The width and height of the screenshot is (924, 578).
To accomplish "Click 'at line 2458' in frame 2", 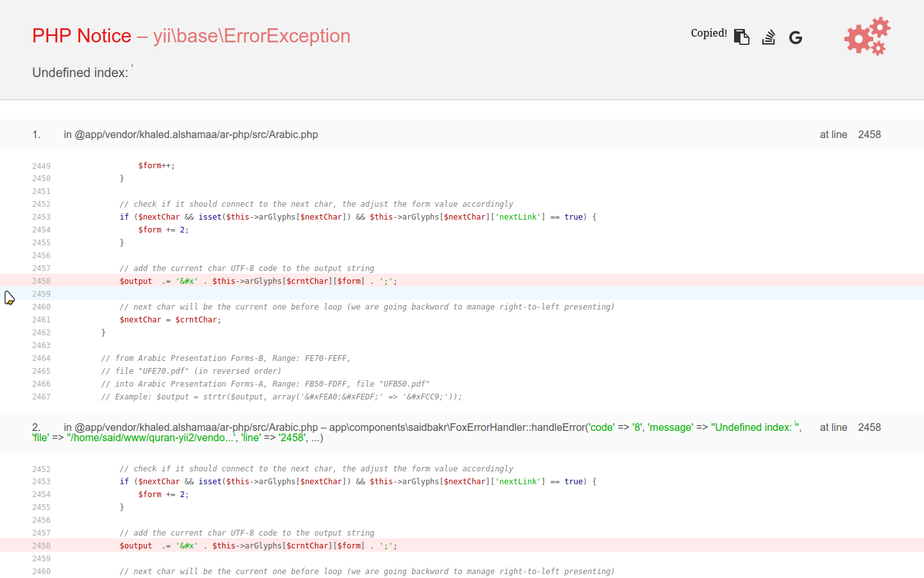I will [850, 427].
